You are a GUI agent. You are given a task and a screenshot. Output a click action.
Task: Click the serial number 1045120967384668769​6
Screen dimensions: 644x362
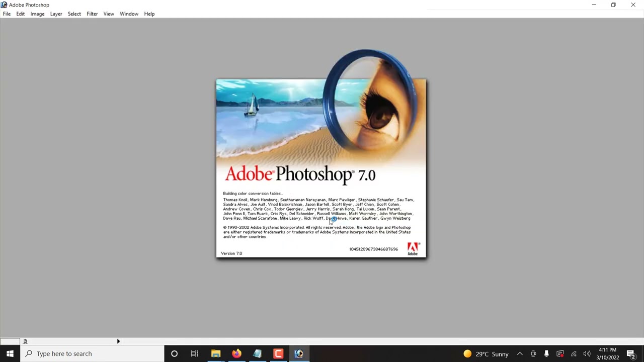tap(373, 249)
